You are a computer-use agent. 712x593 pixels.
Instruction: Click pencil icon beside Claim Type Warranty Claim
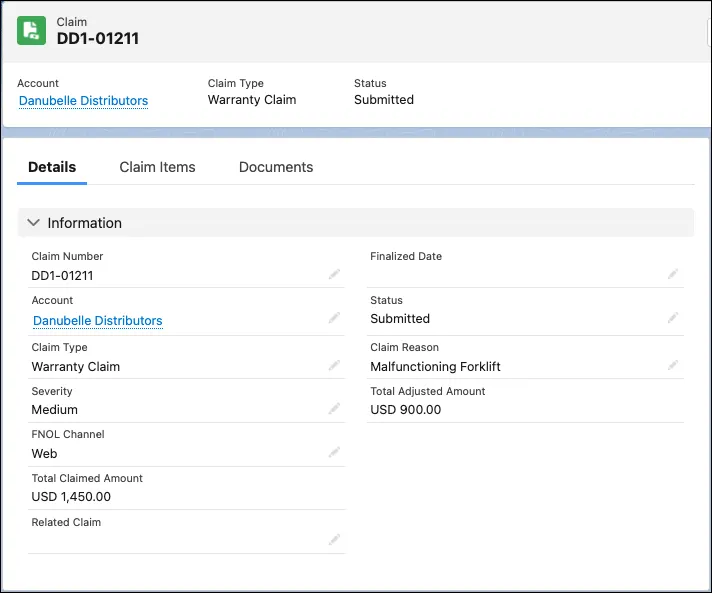(334, 365)
